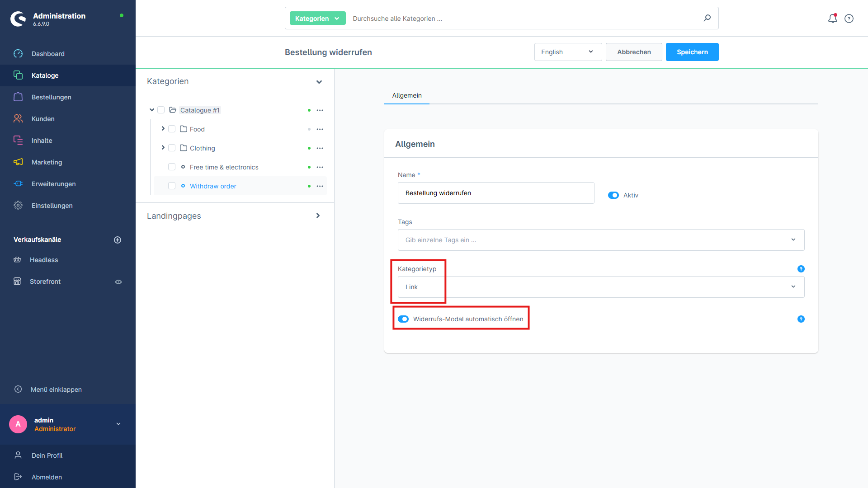868x488 pixels.
Task: Open the English language dropdown
Action: 567,52
